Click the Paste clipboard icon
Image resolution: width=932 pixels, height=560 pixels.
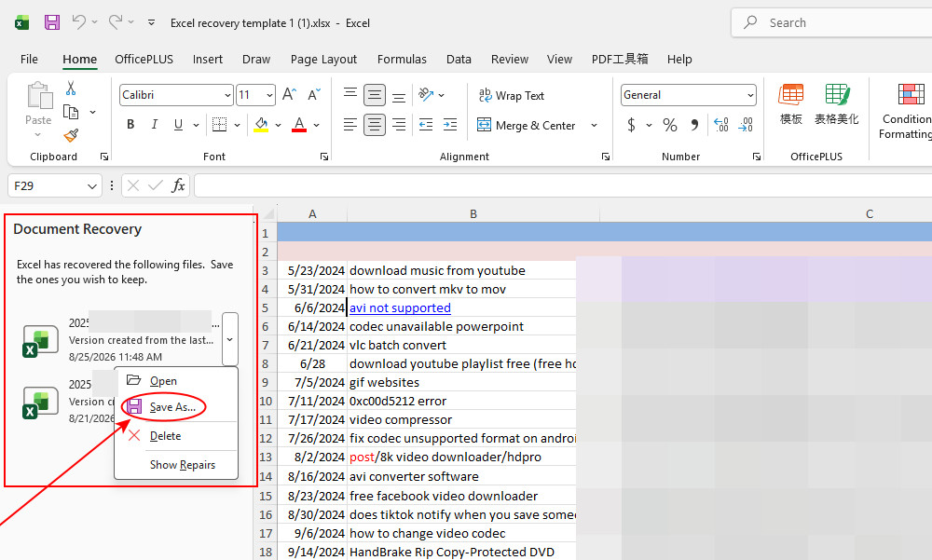pyautogui.click(x=39, y=96)
